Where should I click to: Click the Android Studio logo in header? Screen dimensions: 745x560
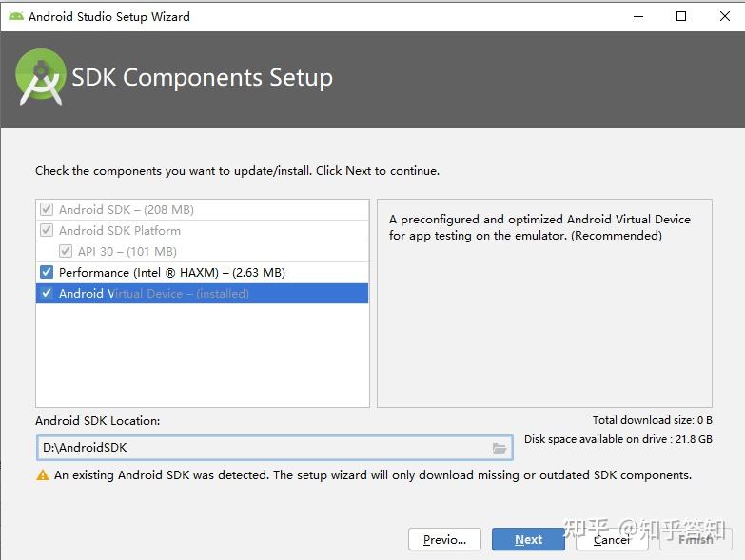point(40,77)
